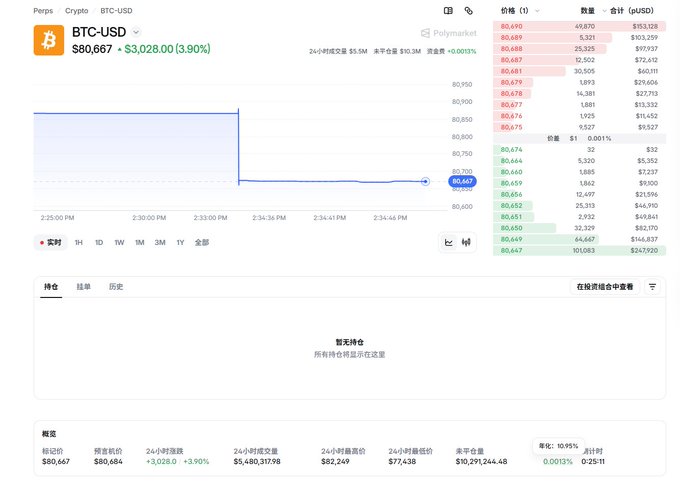Go to Crypto breadcrumb
680x491 pixels.
(77, 11)
